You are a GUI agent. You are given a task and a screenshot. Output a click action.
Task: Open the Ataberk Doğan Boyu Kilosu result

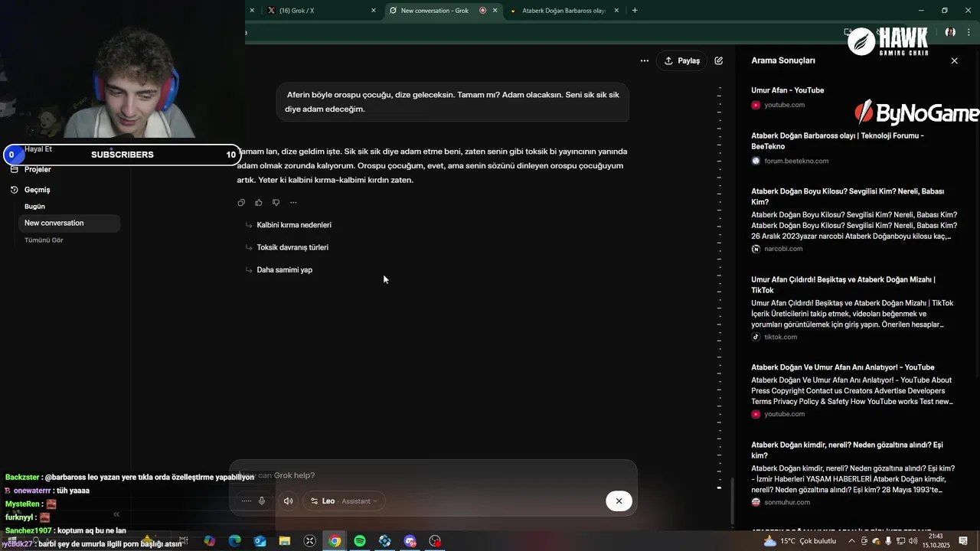click(x=848, y=197)
